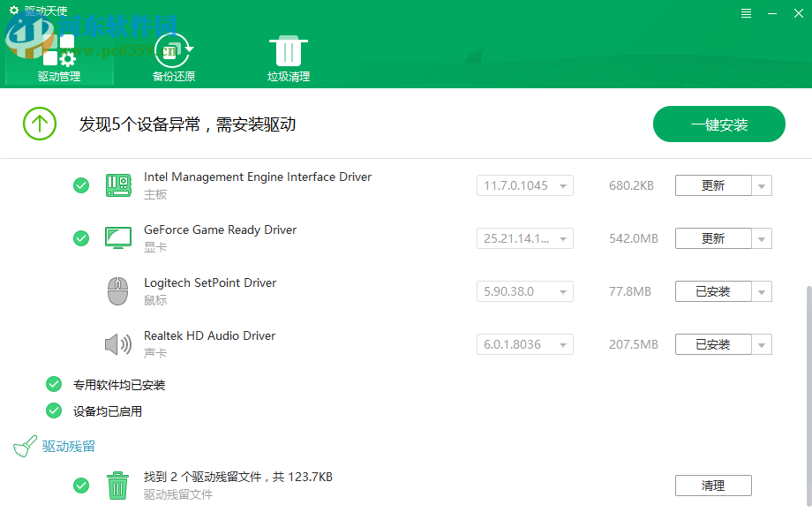Viewport: 812px width, 512px height.
Task: Click the 一键安装 button
Action: (x=718, y=124)
